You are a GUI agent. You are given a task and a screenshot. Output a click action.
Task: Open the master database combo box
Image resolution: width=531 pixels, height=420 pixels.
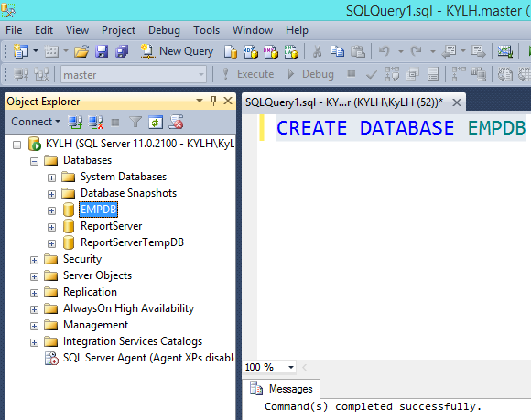[x=134, y=74]
